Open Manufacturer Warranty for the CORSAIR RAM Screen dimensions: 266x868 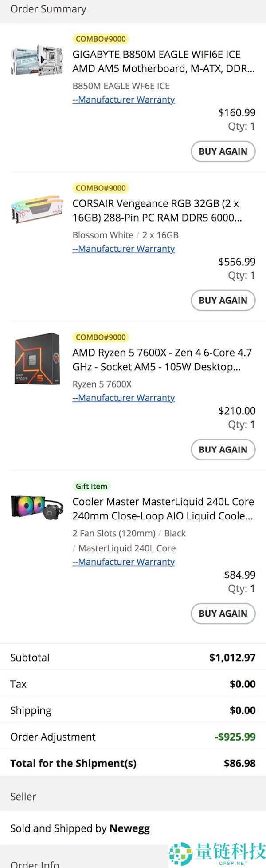coord(123,249)
